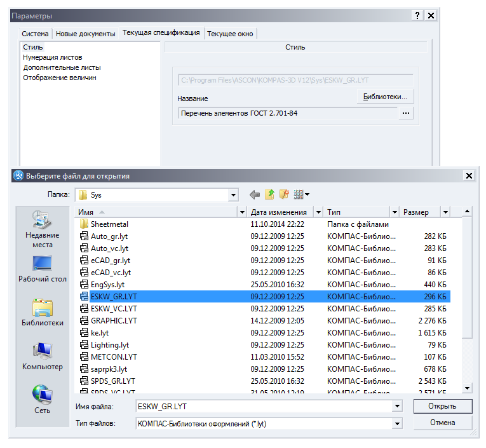This screenshot has height=448, width=486.
Task: Select Компьютер in places sidebar
Action: coord(43,356)
